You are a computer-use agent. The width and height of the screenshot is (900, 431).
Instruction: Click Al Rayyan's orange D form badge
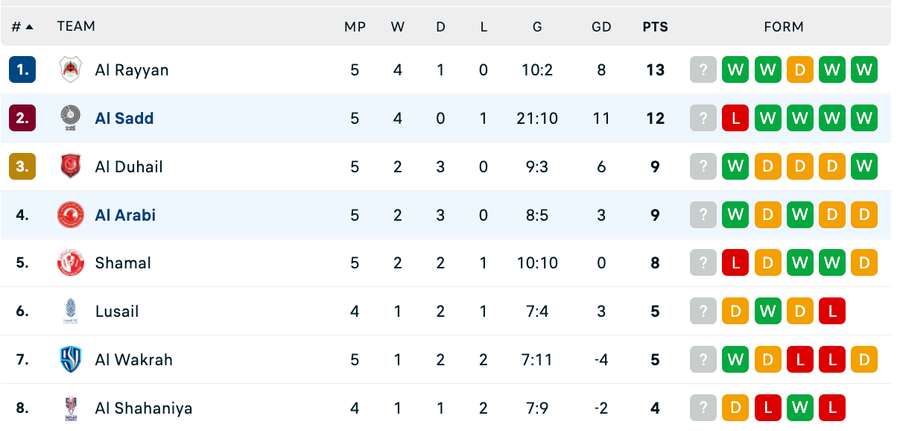800,70
